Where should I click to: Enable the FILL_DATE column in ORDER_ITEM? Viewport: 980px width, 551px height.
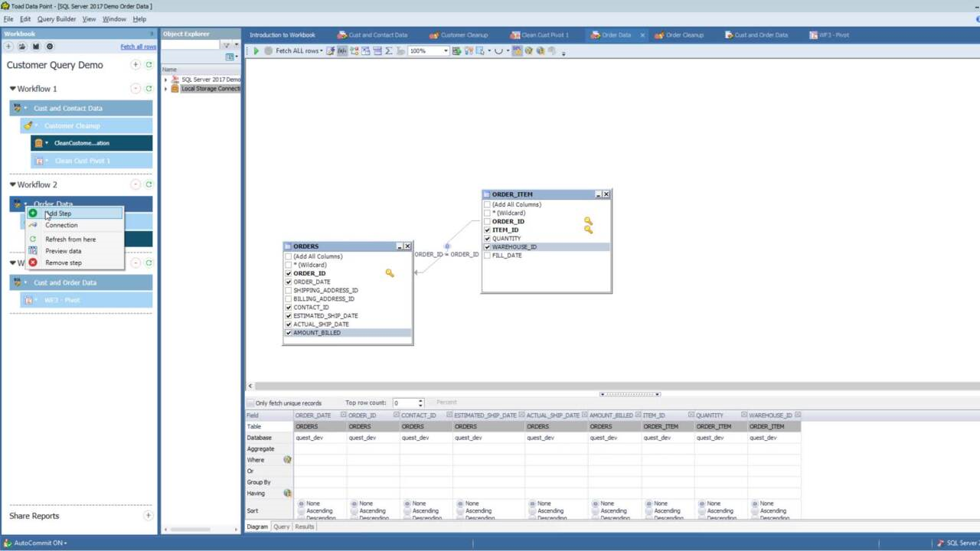(487, 255)
